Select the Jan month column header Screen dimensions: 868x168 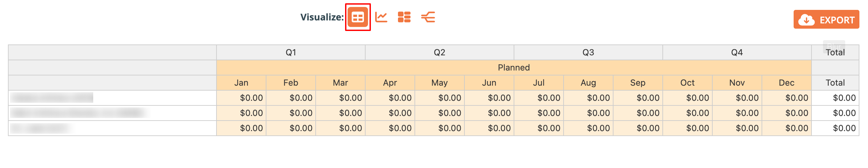pyautogui.click(x=241, y=83)
